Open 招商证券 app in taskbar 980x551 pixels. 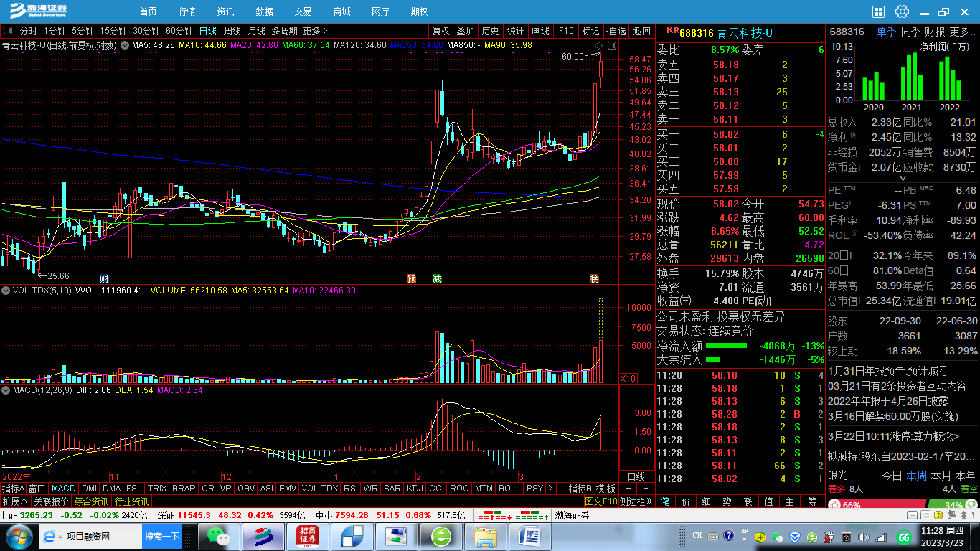(307, 536)
